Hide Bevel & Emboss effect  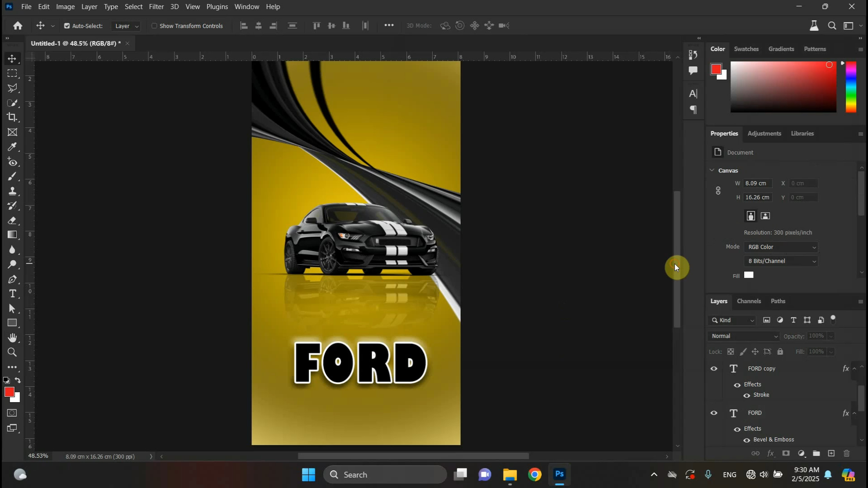point(747,440)
